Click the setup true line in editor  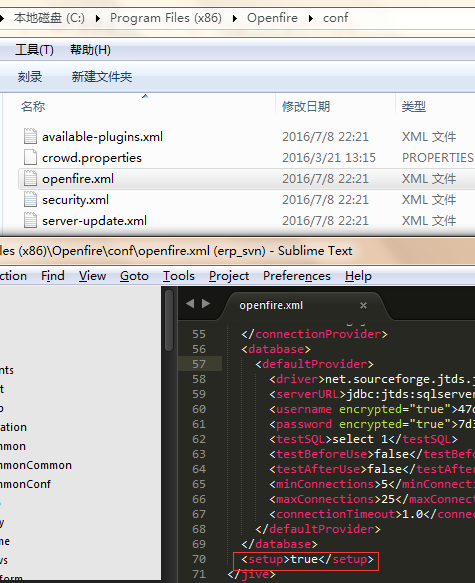click(x=307, y=559)
